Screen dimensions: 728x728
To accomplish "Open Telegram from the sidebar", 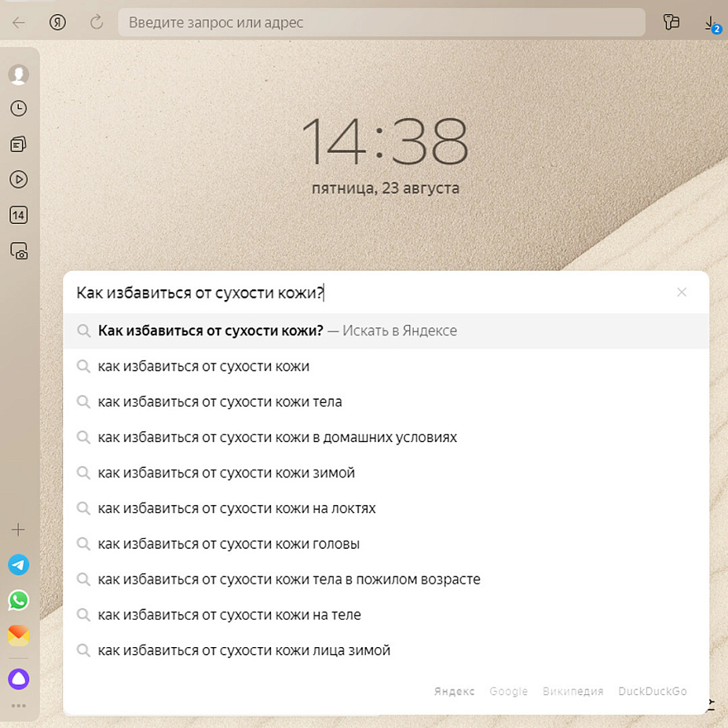I will tap(19, 565).
